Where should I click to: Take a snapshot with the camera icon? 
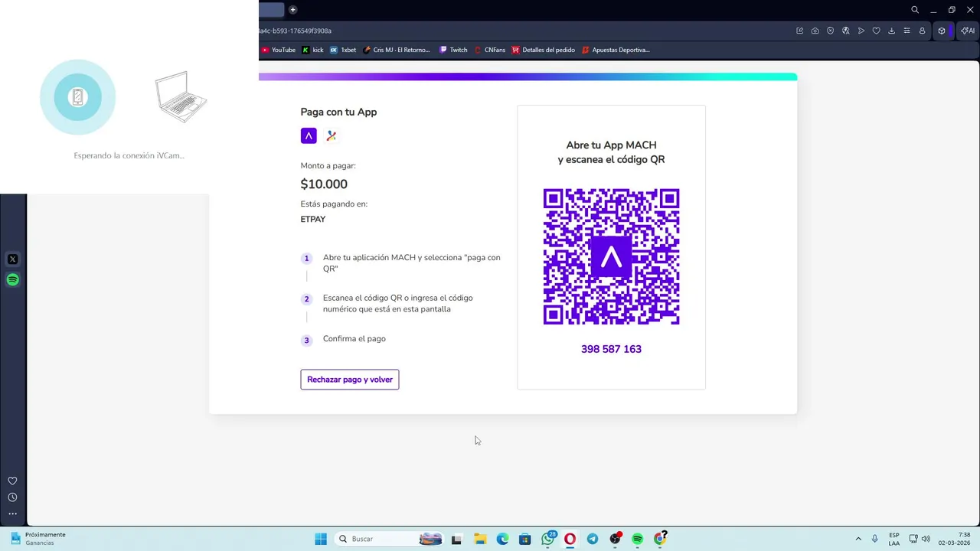coord(815,31)
